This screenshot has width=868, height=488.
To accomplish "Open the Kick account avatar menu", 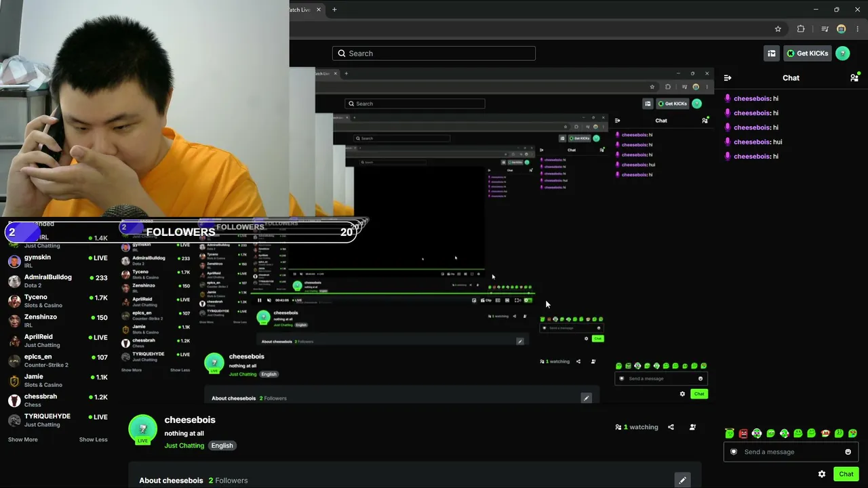I will [843, 54].
